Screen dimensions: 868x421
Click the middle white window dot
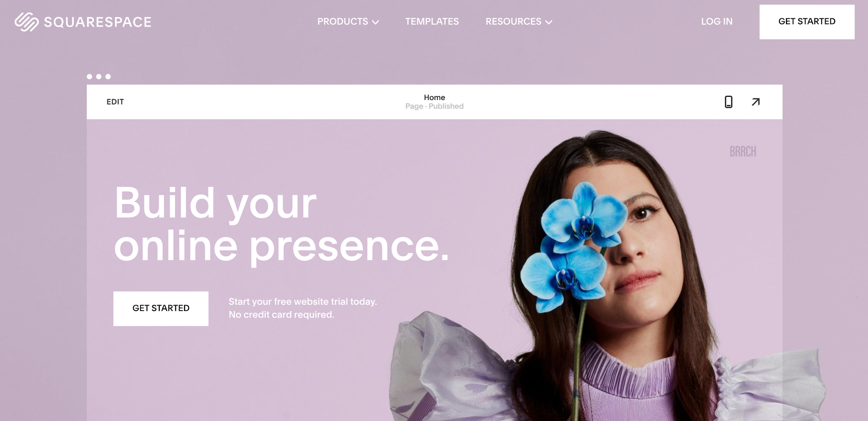(x=99, y=76)
